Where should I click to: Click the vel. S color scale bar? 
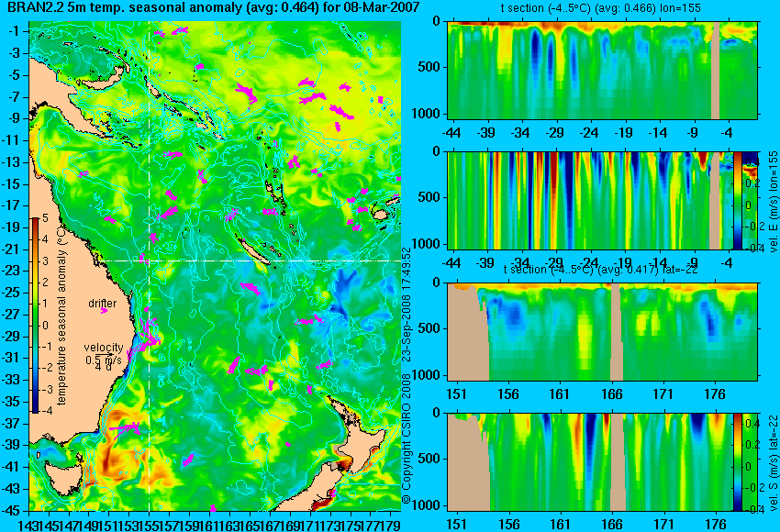click(737, 462)
